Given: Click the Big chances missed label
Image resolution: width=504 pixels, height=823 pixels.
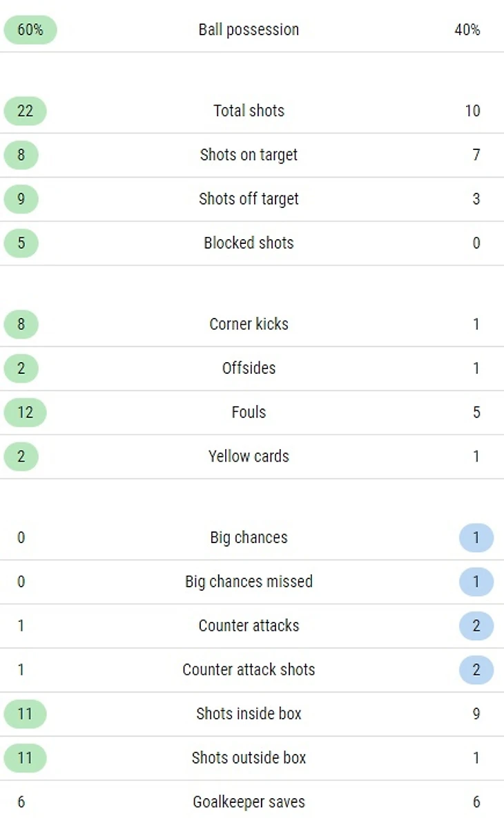Looking at the screenshot, I should (x=249, y=582).
